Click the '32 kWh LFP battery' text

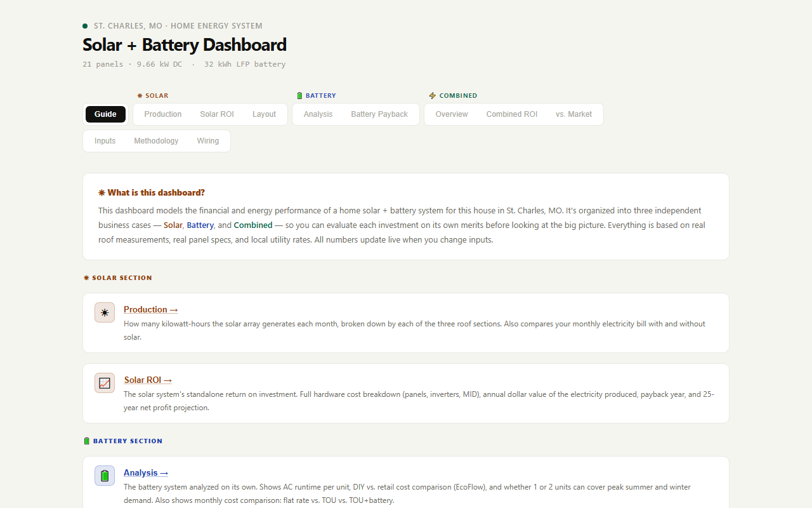(x=245, y=64)
